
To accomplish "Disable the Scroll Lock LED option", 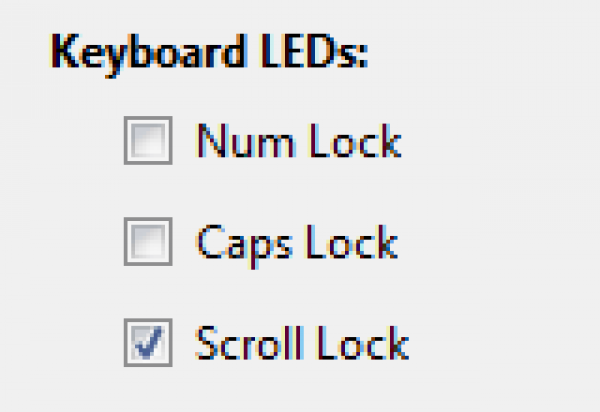I will 148,343.
